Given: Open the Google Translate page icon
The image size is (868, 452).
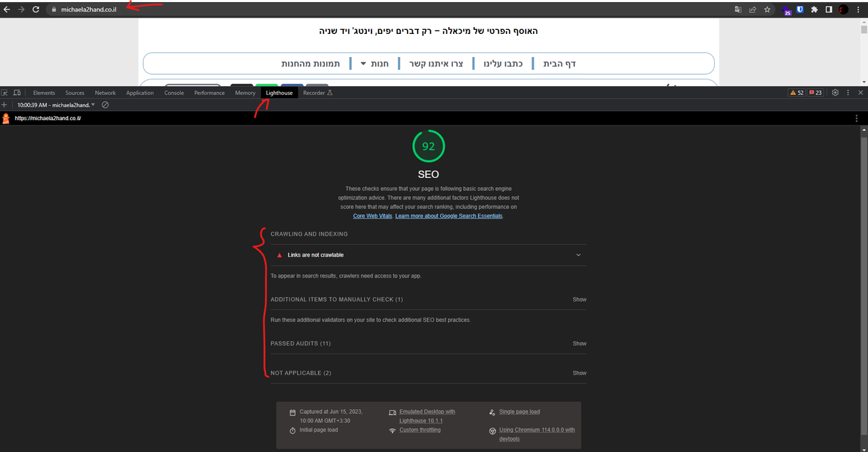Looking at the screenshot, I should pos(738,10).
